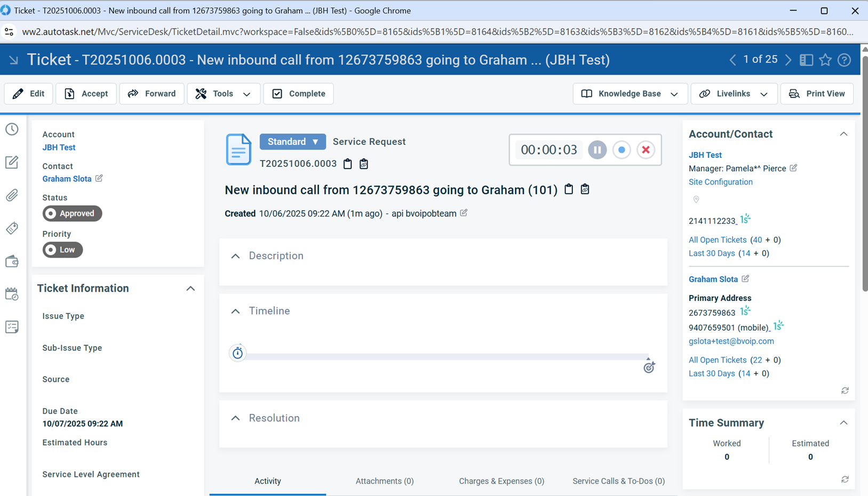Open the paperclip attachments icon in sidebar

[12, 195]
